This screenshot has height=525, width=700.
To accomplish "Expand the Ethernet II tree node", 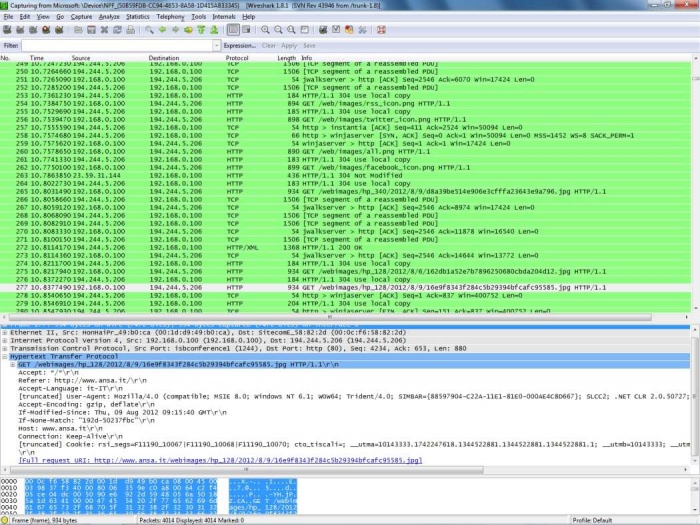I will [4, 333].
